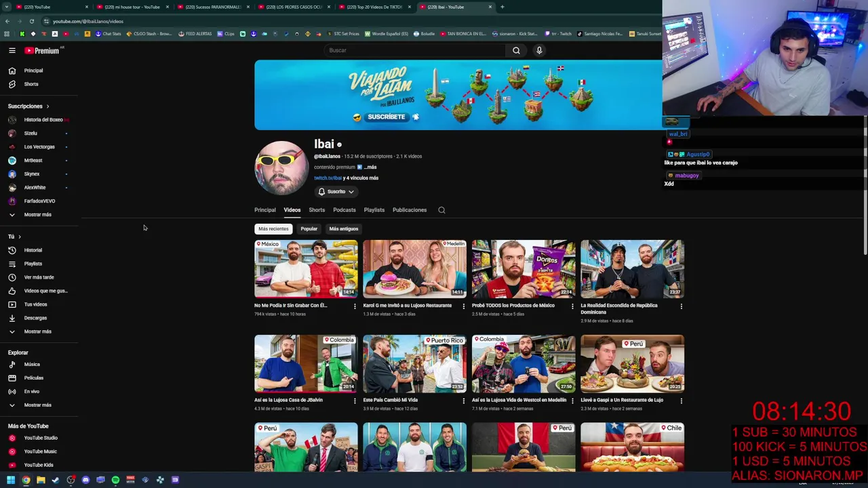Open Spotify from the taskbar
The width and height of the screenshot is (868, 488).
click(115, 480)
